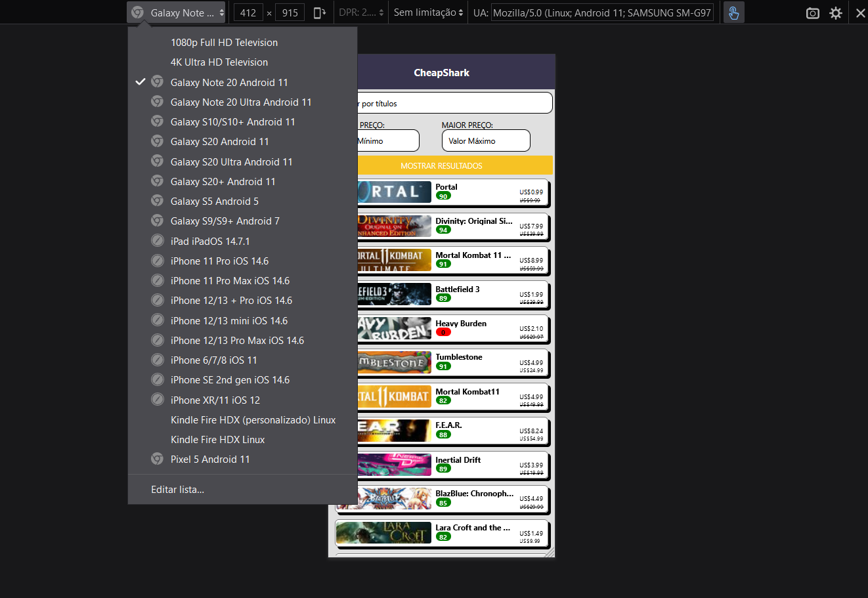Click Heavy Burden red rating badge
This screenshot has height=598, width=868.
tap(443, 332)
